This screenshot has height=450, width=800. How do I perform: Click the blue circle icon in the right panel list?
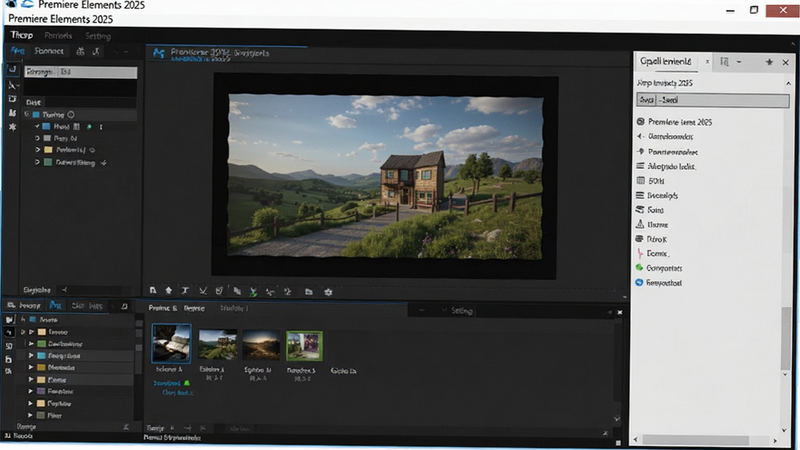click(639, 282)
